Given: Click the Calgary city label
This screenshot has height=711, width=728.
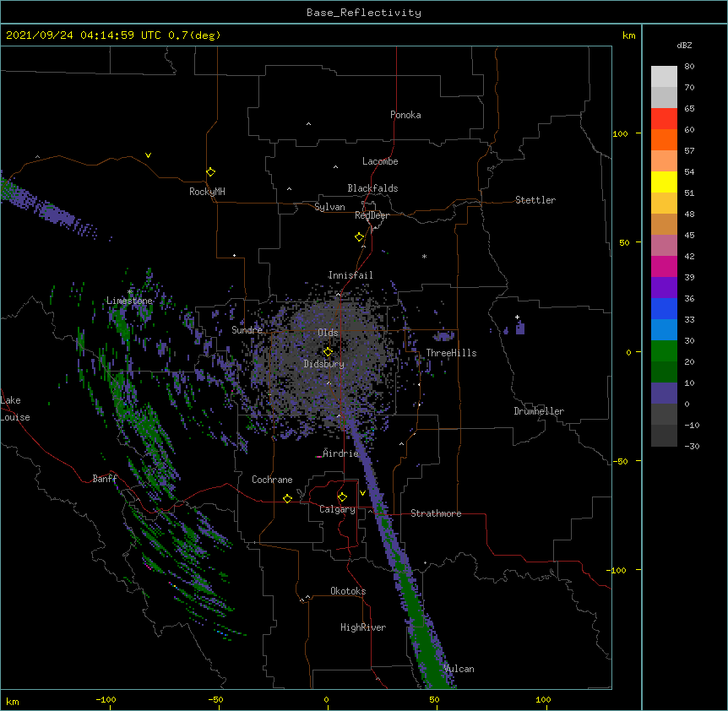Looking at the screenshot, I should click(x=337, y=509).
